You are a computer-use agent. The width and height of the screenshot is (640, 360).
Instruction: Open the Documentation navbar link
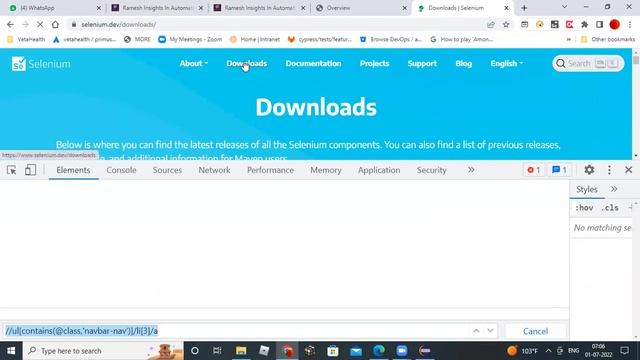313,63
